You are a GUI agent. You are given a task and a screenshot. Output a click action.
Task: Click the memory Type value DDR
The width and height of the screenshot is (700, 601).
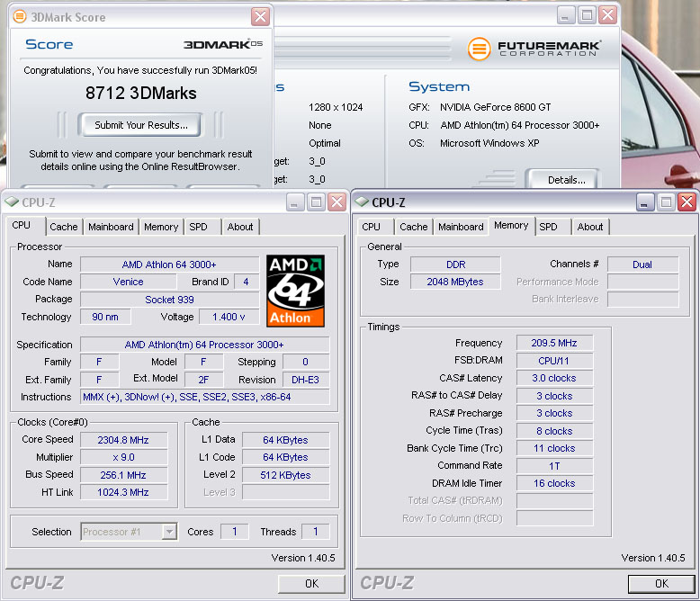[455, 265]
